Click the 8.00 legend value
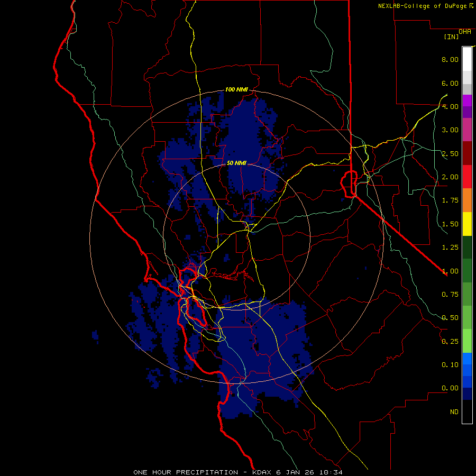This screenshot has width=476, height=476. pos(450,59)
